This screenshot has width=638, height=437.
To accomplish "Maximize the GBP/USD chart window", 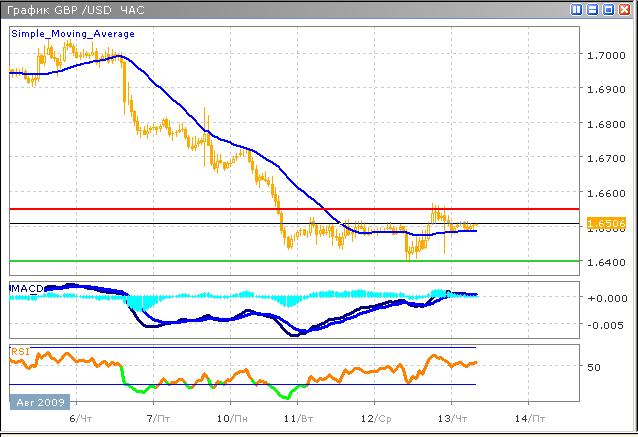I will click(609, 9).
